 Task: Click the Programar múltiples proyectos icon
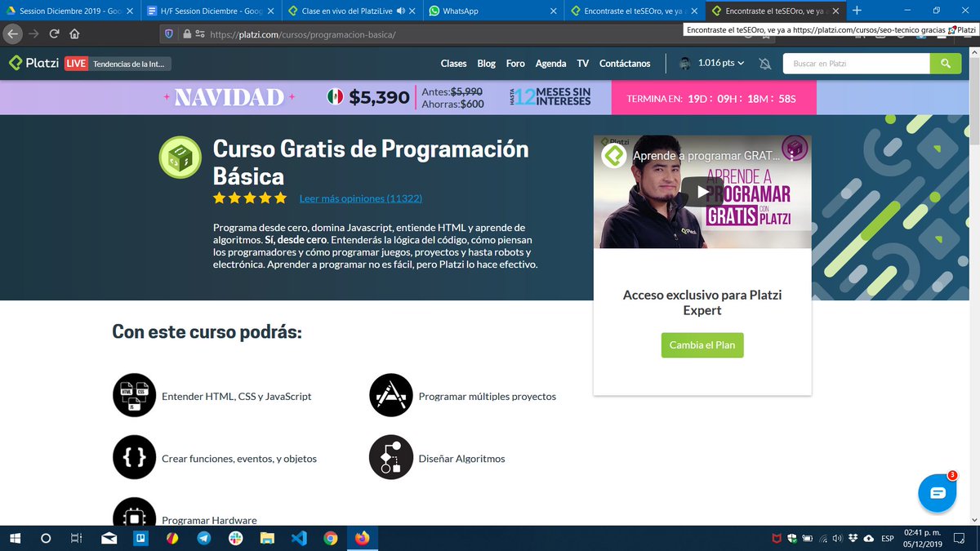[390, 395]
